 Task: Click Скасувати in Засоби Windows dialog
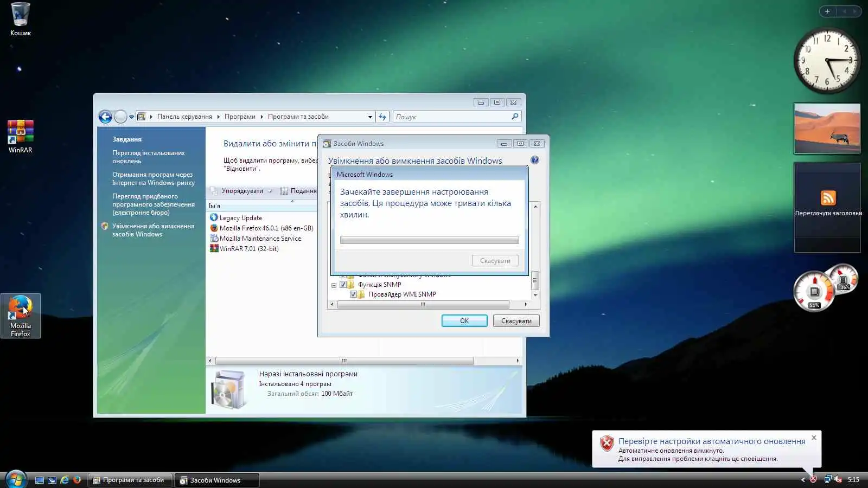click(x=516, y=320)
